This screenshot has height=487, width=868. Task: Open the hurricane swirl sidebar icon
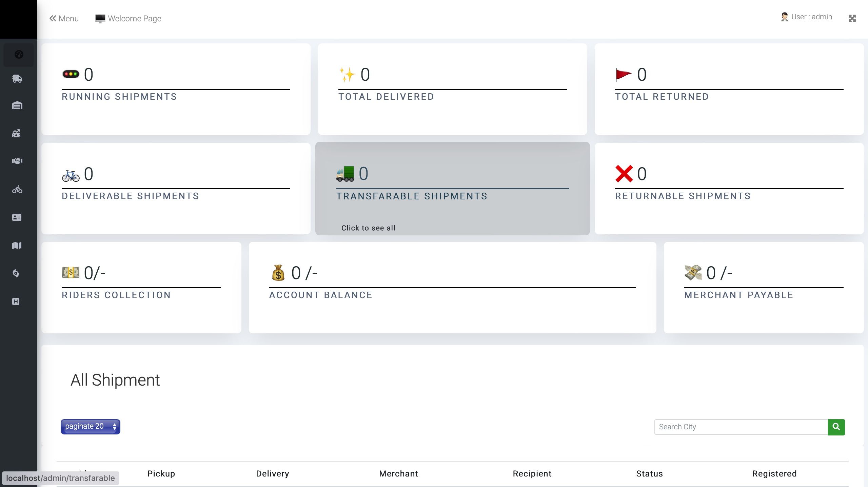tap(16, 273)
